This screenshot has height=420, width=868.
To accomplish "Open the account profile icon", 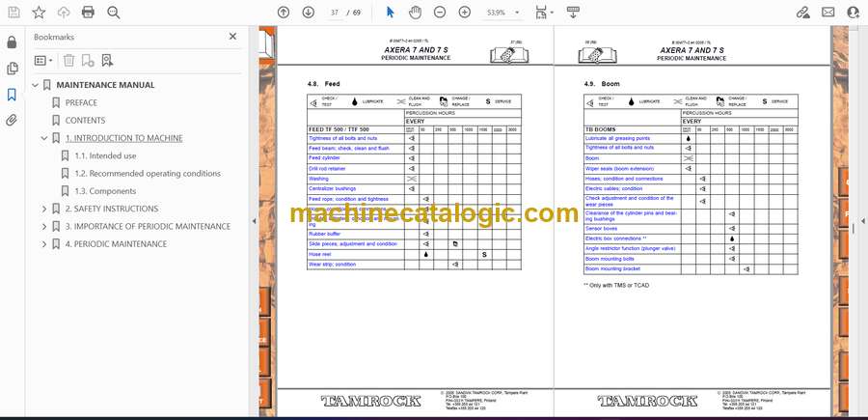I will point(854,13).
